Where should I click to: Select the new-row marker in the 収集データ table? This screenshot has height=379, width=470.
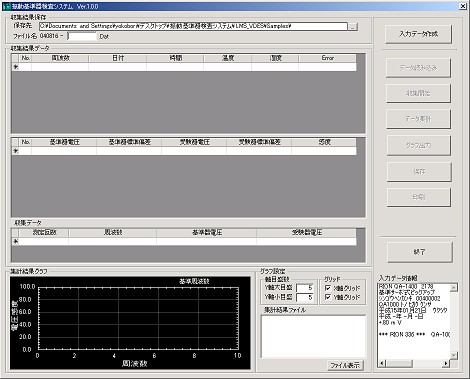pos(15,241)
